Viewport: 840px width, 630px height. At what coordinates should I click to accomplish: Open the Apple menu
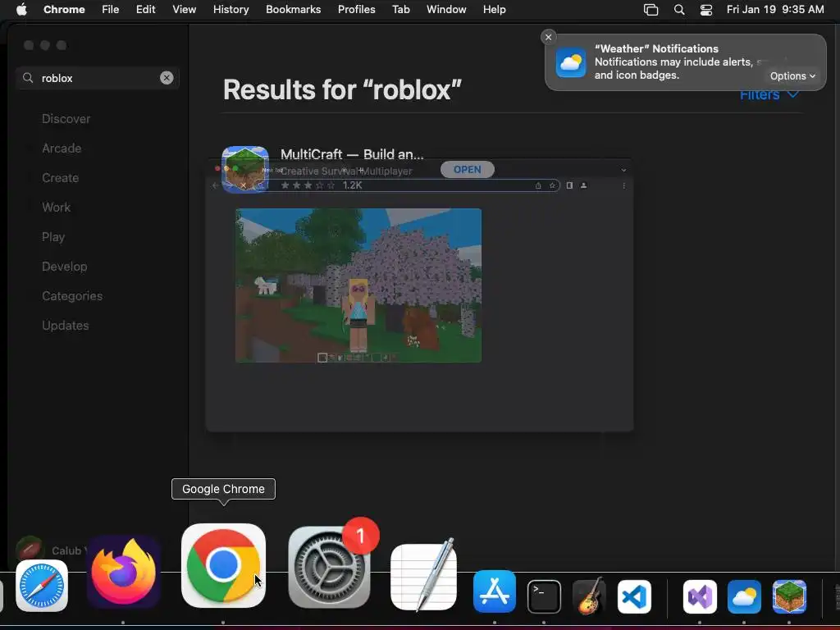click(21, 9)
